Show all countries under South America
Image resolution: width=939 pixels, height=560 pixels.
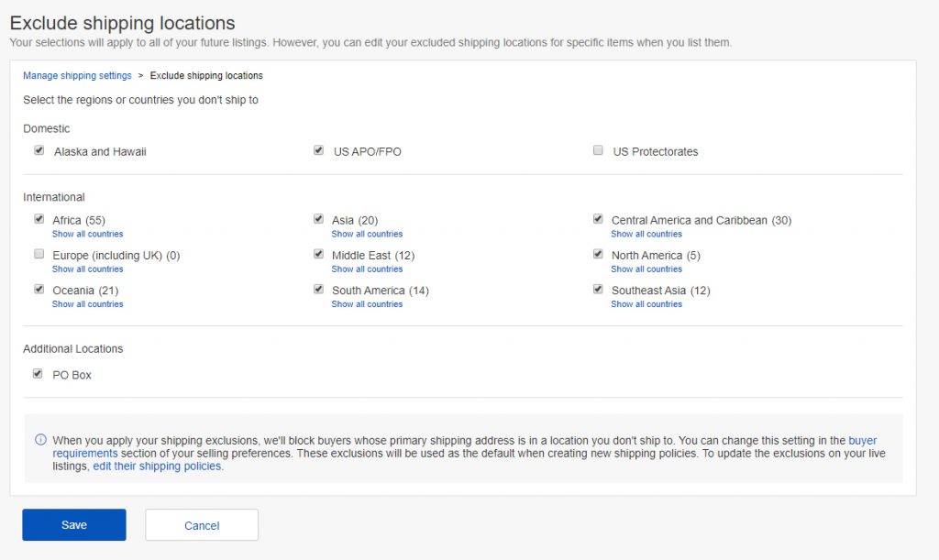click(367, 304)
